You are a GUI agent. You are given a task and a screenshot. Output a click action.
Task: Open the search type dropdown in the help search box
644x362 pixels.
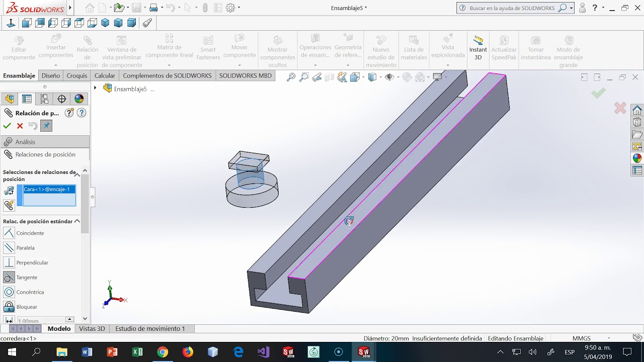[572, 8]
